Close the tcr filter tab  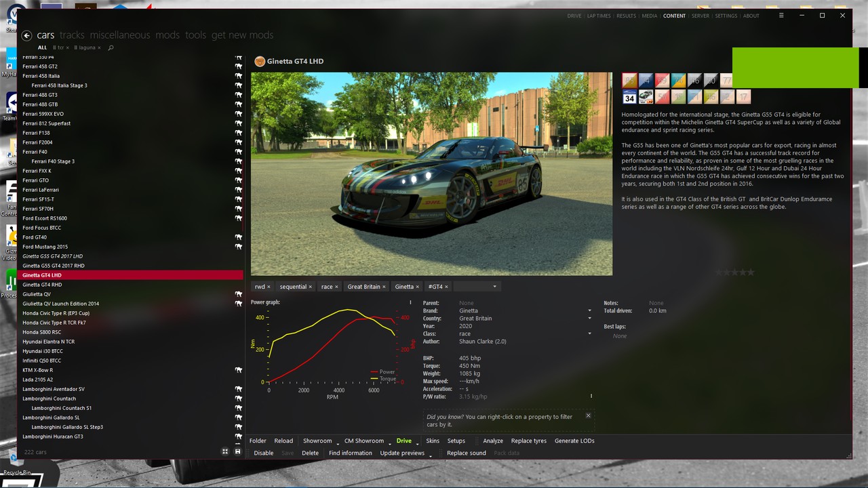point(67,48)
